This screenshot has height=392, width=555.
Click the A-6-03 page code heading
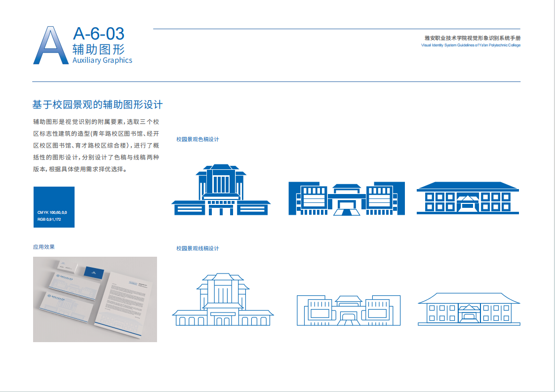pos(98,34)
